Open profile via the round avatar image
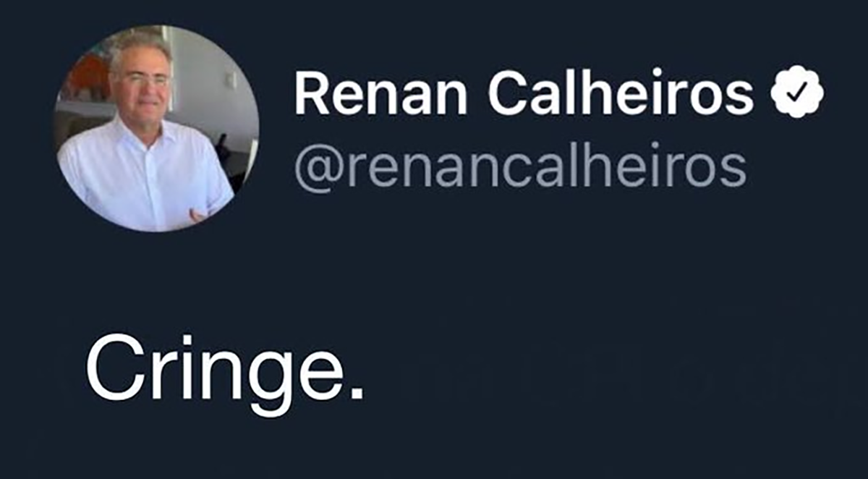The image size is (868, 479). [x=156, y=128]
